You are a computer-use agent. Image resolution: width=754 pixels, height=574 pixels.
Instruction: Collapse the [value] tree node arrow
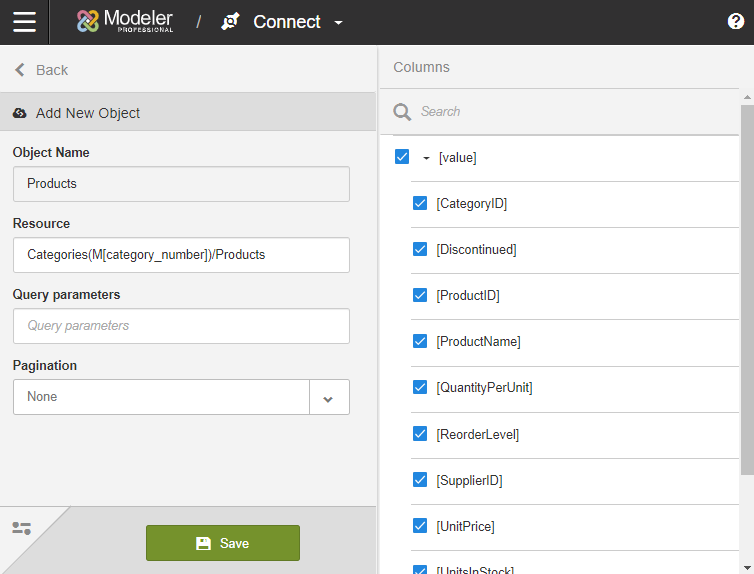point(426,158)
